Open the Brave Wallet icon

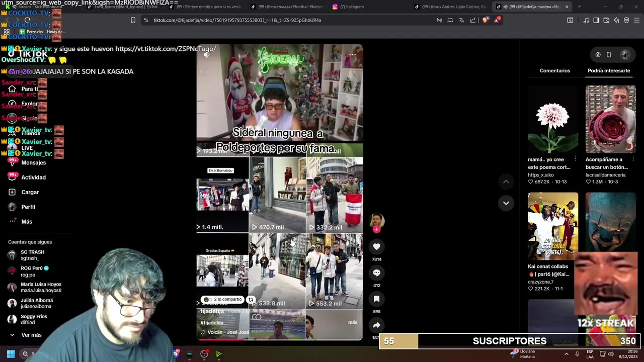[606, 20]
